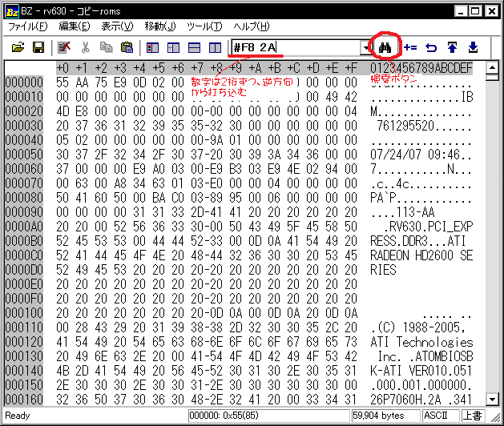Click the binoculars search button
The image size is (504, 426).
[385, 47]
